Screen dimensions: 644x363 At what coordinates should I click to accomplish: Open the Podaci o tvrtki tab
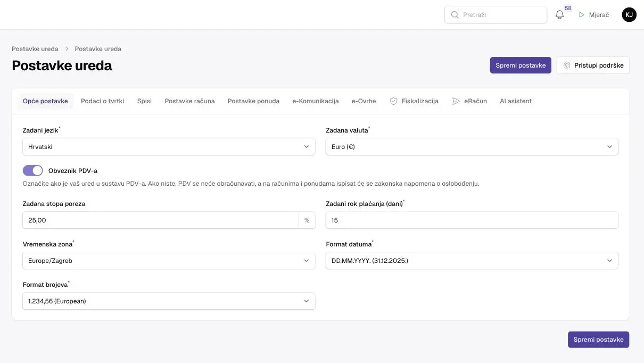[103, 101]
